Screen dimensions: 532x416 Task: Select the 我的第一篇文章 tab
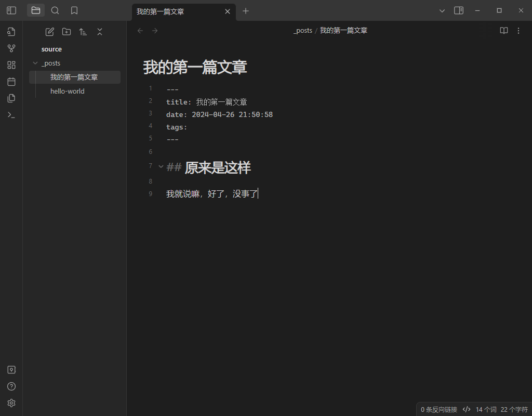177,11
